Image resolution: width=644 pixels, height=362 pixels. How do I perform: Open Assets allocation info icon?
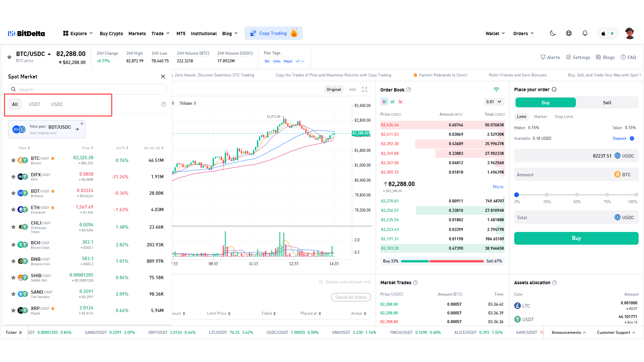554,283
